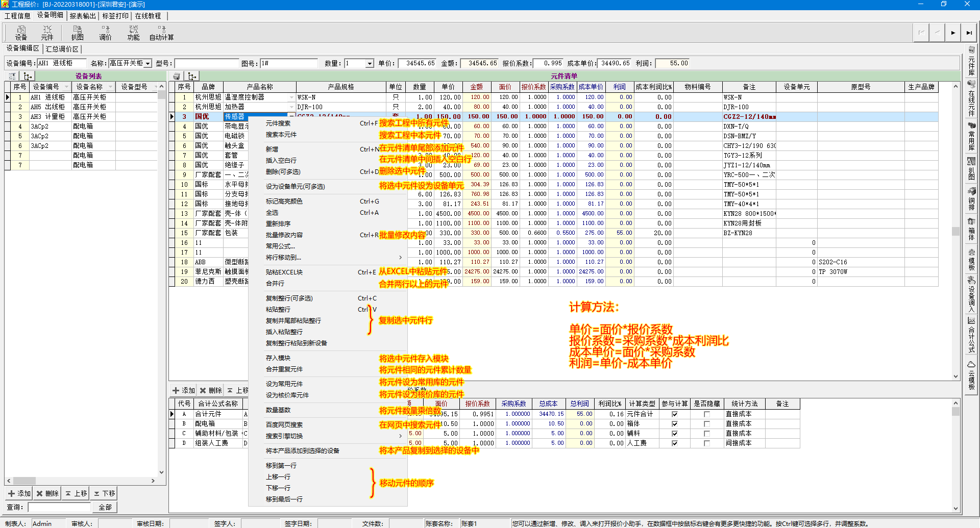The height and width of the screenshot is (528, 980).
Task: Open the 功能 toolbar tool
Action: tap(133, 33)
